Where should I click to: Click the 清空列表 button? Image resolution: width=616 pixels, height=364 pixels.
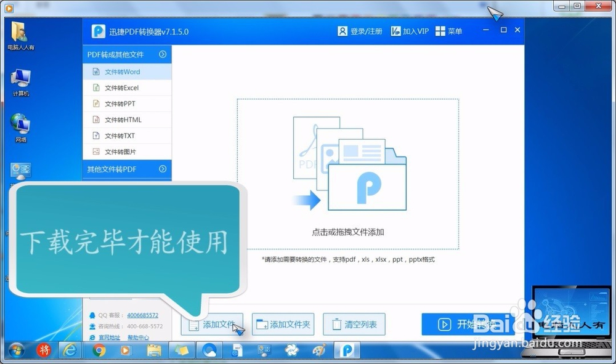point(354,325)
